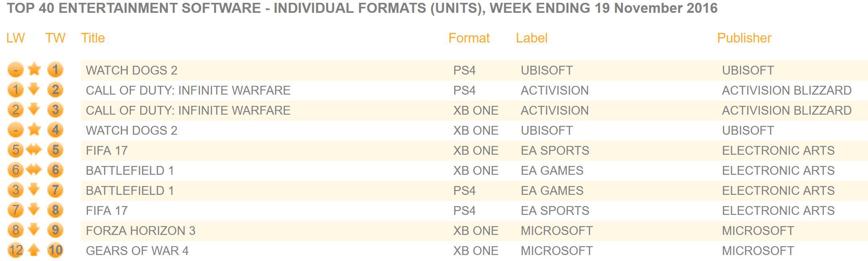This screenshot has width=868, height=261.
Task: Click the Title column header
Action: pyautogui.click(x=93, y=38)
